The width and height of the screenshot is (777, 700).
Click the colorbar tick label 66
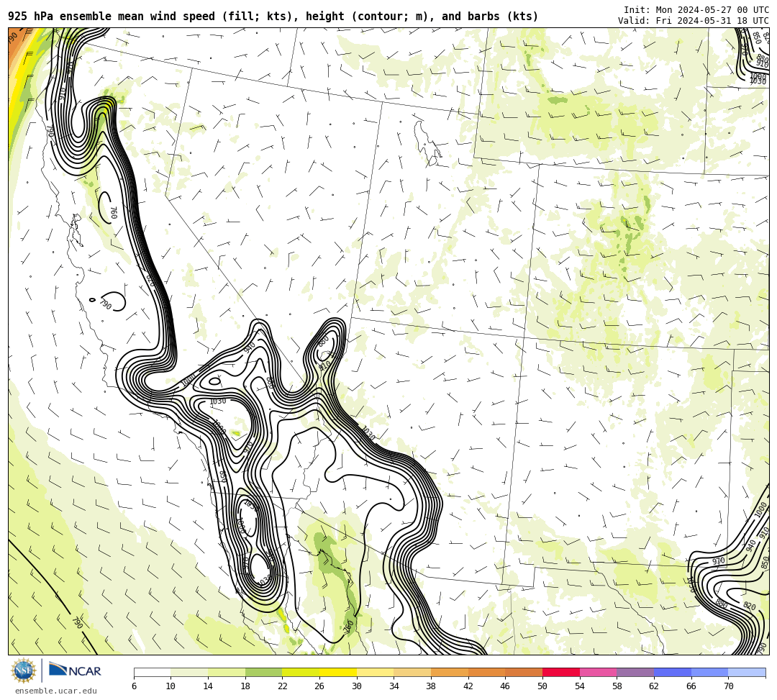coord(691,686)
